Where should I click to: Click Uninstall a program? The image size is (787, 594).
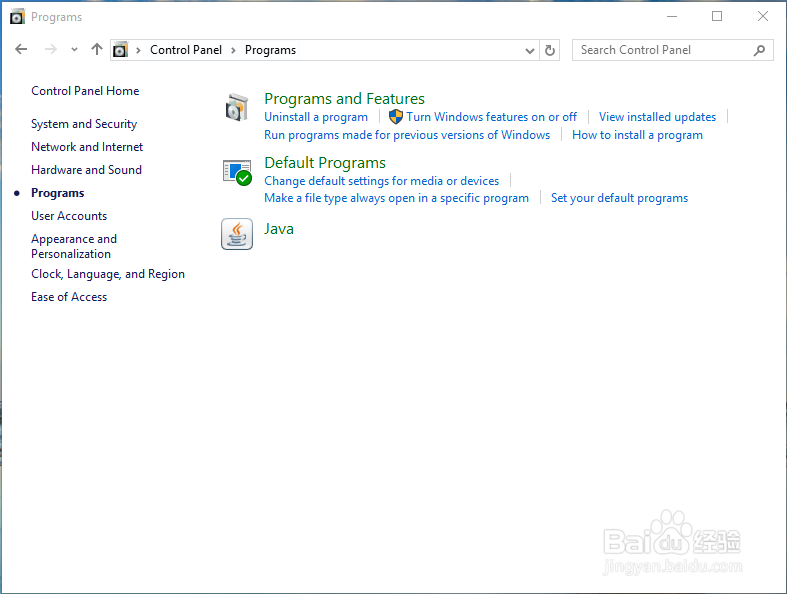click(x=316, y=117)
